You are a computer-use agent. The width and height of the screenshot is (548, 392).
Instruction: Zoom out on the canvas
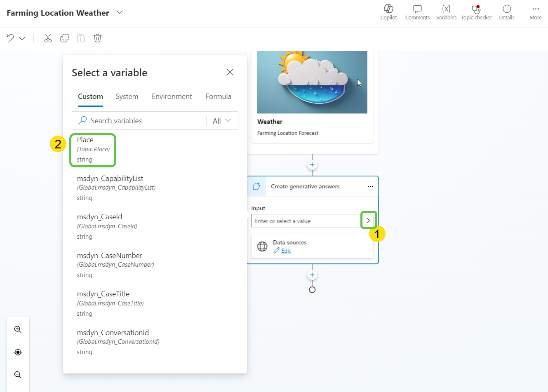click(18, 375)
